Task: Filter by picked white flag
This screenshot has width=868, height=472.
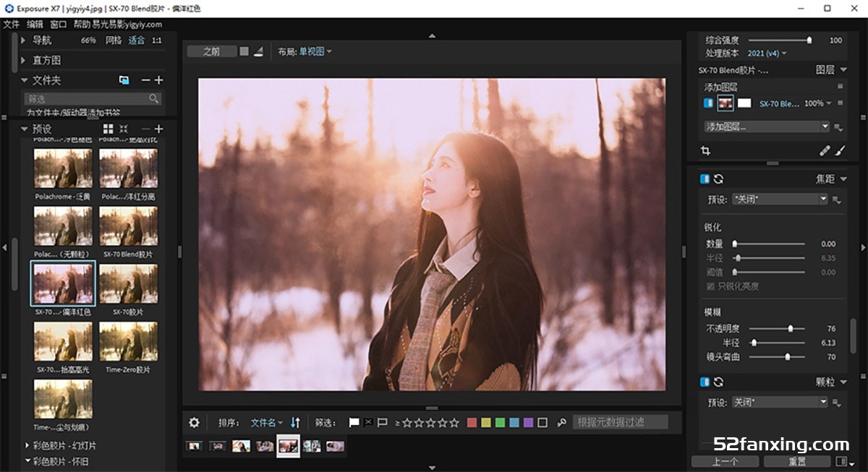Action: point(354,423)
